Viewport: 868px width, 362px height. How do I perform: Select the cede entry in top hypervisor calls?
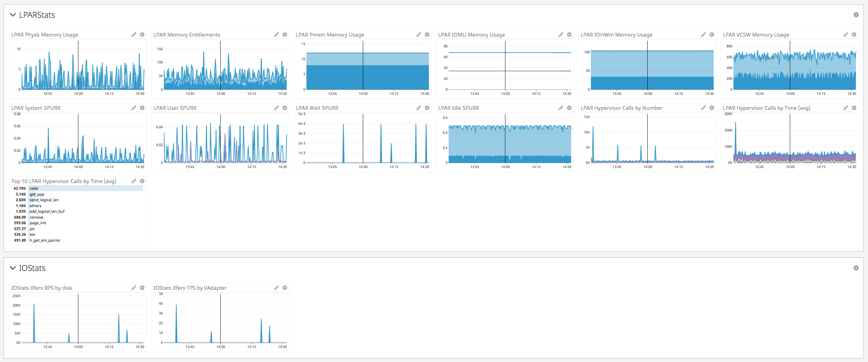coord(34,188)
